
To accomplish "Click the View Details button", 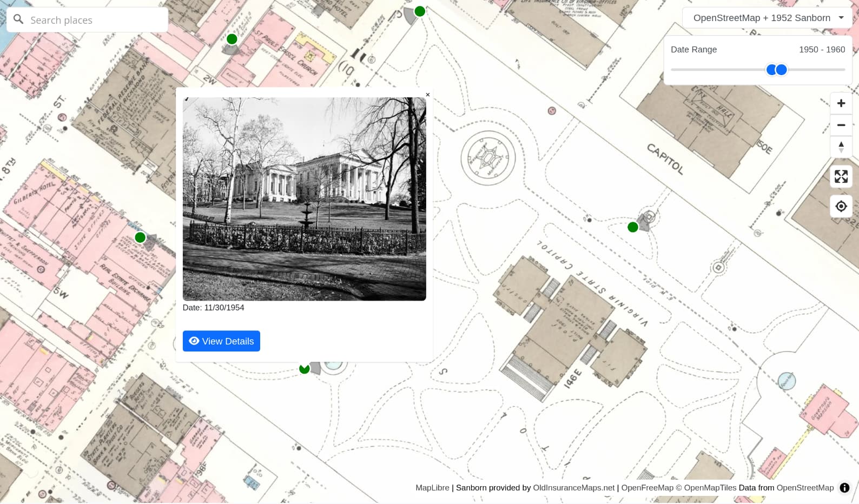I will click(221, 341).
